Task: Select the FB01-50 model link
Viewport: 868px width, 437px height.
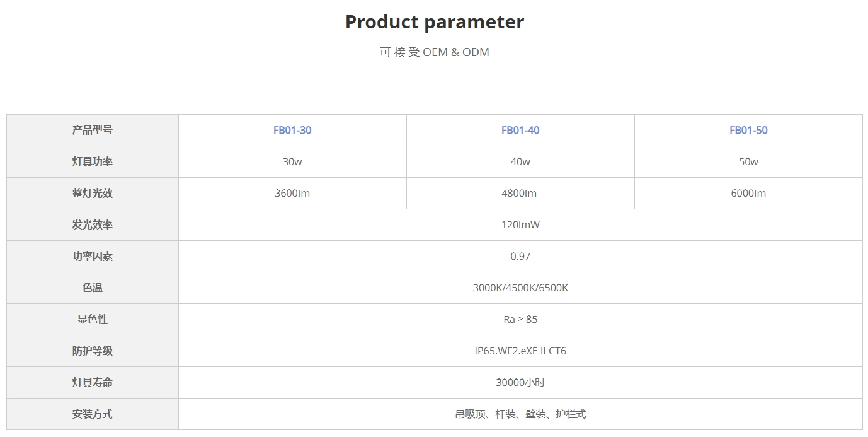Action: (748, 131)
